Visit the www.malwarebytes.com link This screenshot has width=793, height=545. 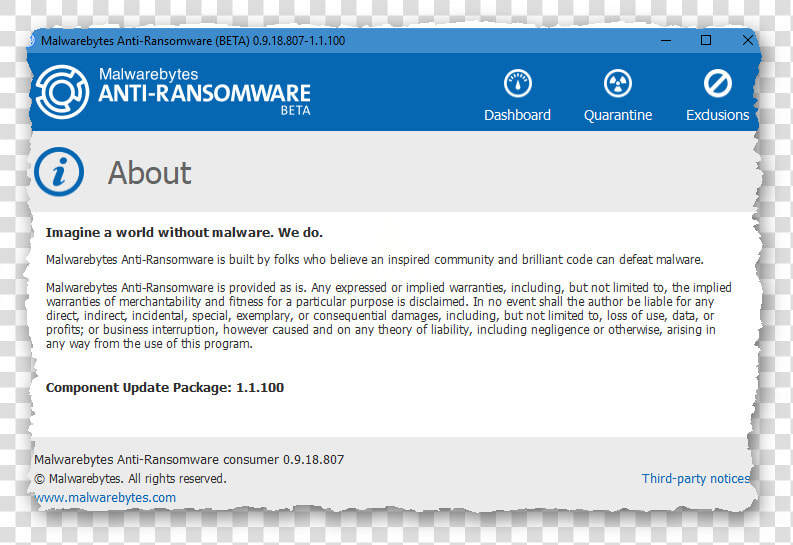105,497
